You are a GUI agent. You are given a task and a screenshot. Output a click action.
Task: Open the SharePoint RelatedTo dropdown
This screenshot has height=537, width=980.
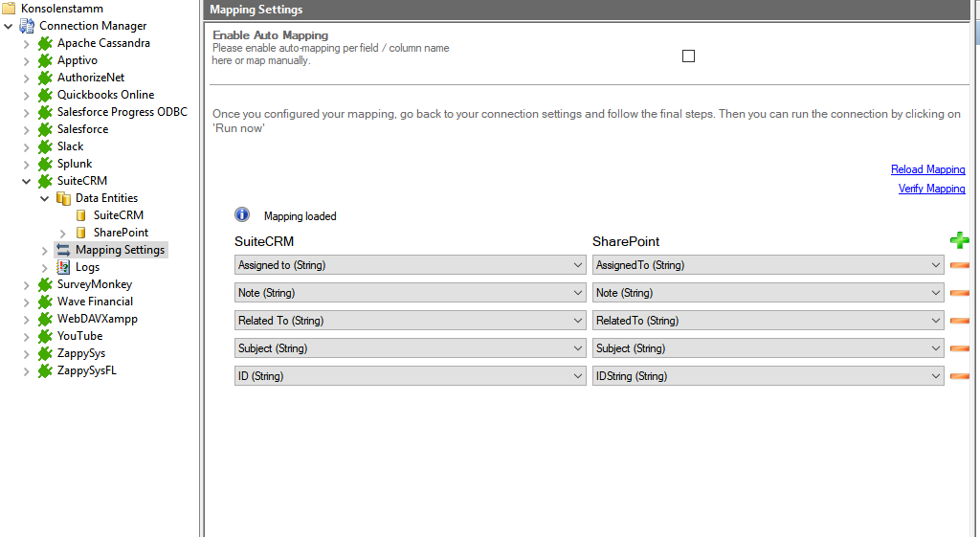(935, 321)
